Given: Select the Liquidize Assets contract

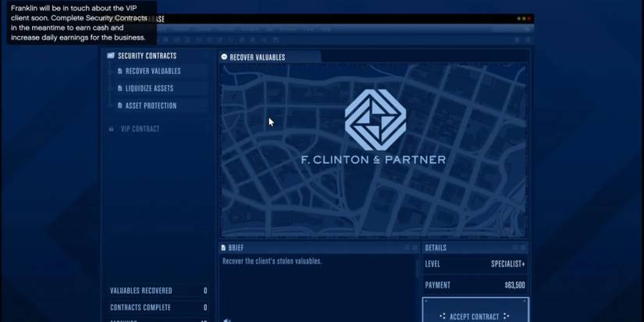Looking at the screenshot, I should click(x=162, y=88).
